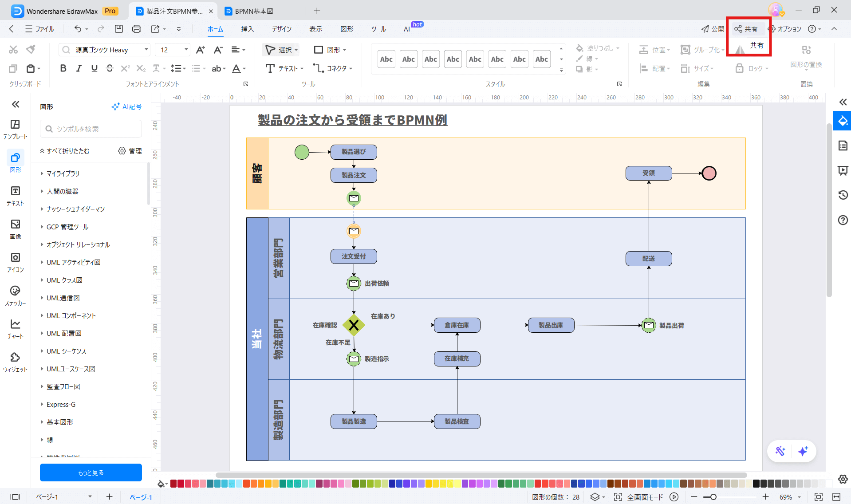The image size is (851, 504).
Task: Click the AI assistant sparkle button
Action: 803,451
